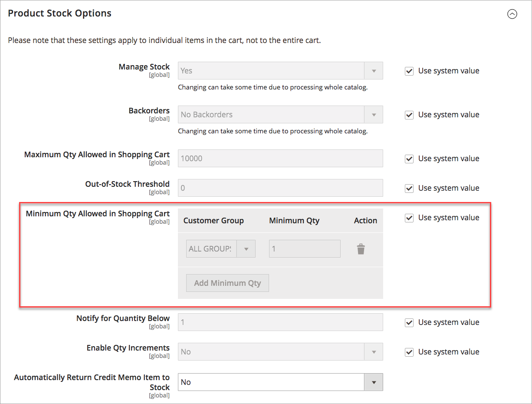Click the Add Minimum Qty button
The width and height of the screenshot is (532, 404).
(x=227, y=283)
